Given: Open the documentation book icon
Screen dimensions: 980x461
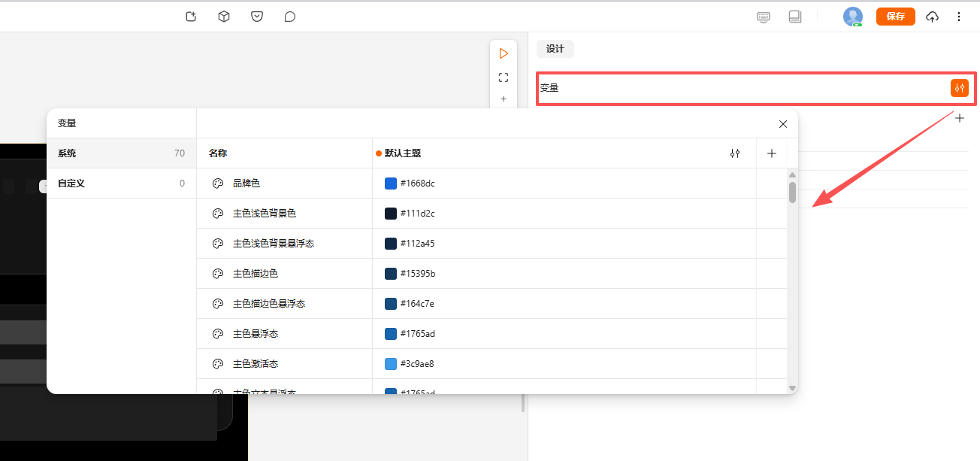Looking at the screenshot, I should pos(795,17).
